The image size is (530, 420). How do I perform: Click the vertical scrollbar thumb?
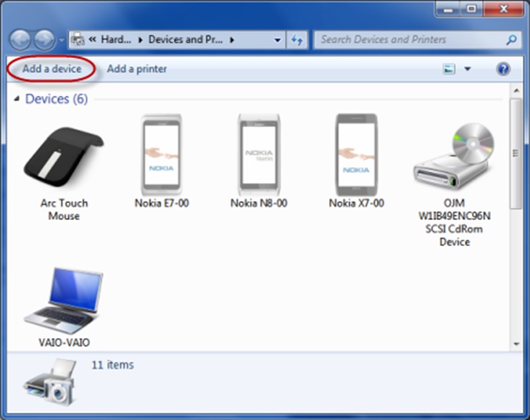pyautogui.click(x=516, y=154)
